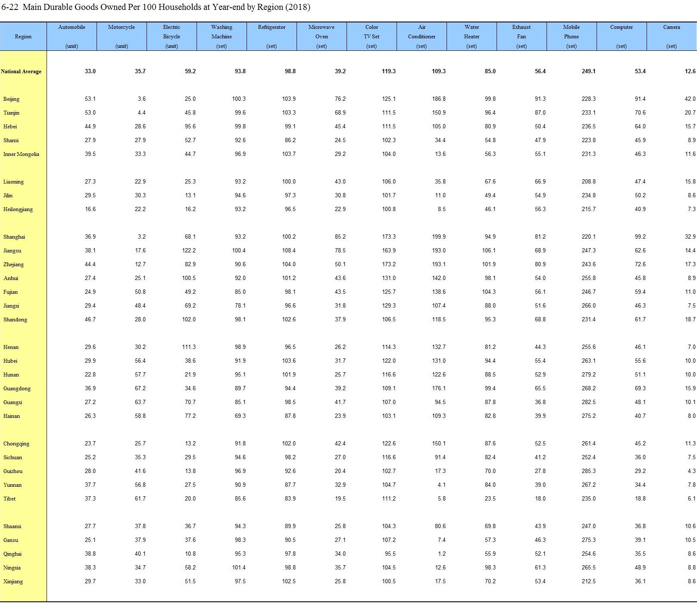
Task: Select the Motorcycle column header
Action: [x=122, y=36]
